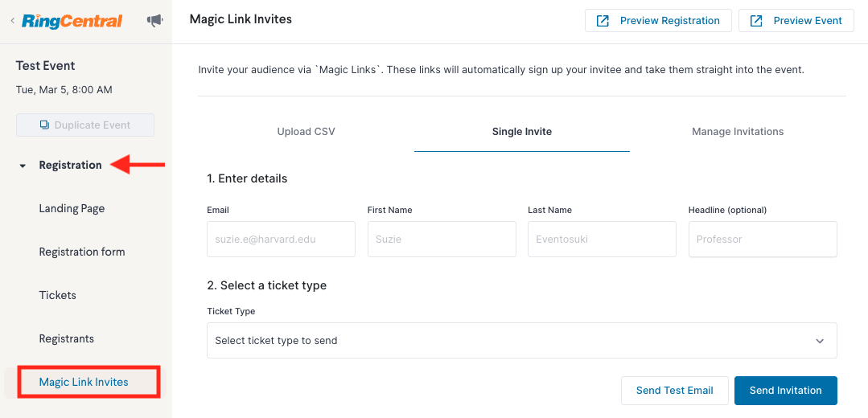Collapse the Registration section arrow
This screenshot has width=868, height=418.
(23, 166)
